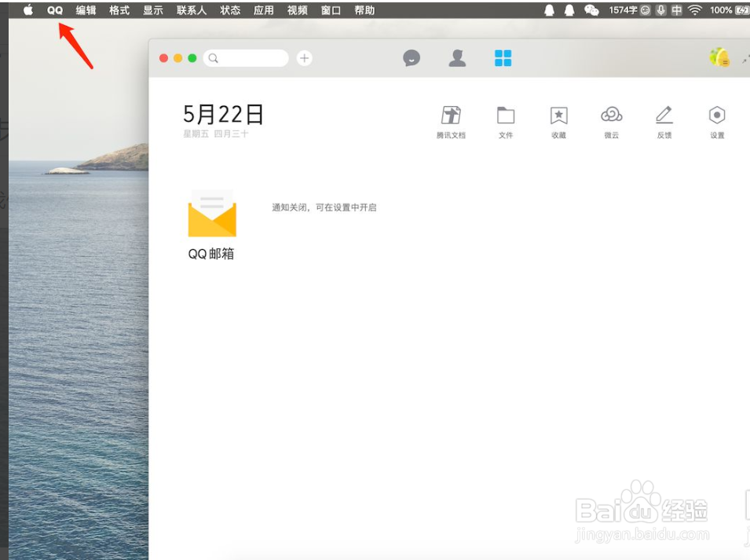Open the QQ application menu
The width and height of the screenshot is (750, 560).
tap(55, 10)
